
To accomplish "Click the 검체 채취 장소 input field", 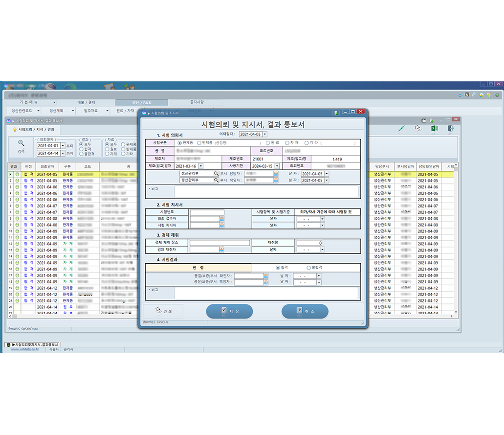I will [x=219, y=243].
